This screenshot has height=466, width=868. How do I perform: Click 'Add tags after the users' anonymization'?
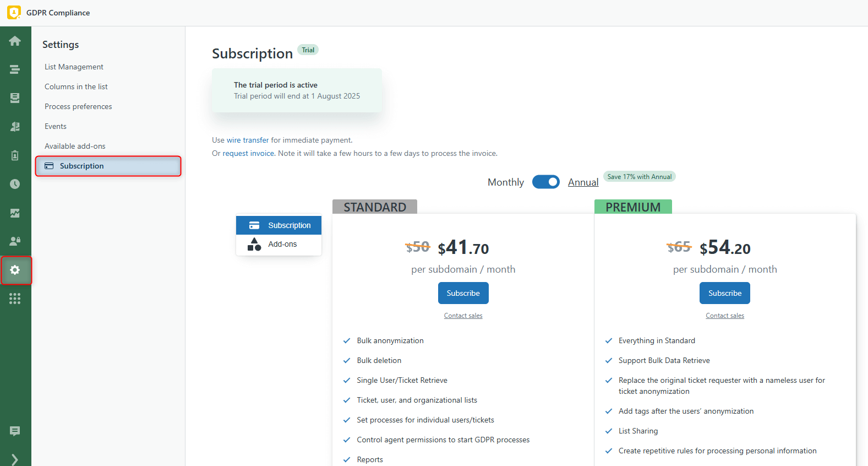point(686,411)
